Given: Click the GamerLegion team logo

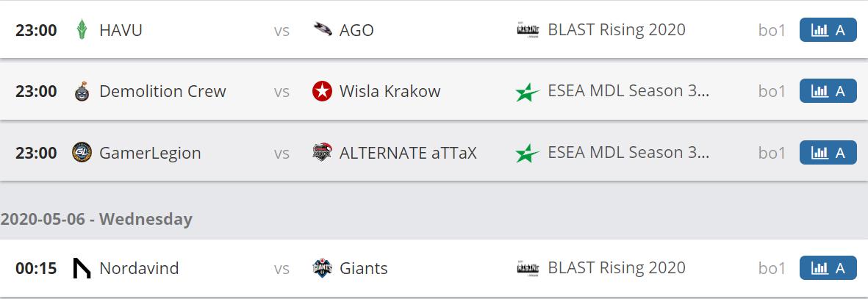Looking at the screenshot, I should point(82,153).
